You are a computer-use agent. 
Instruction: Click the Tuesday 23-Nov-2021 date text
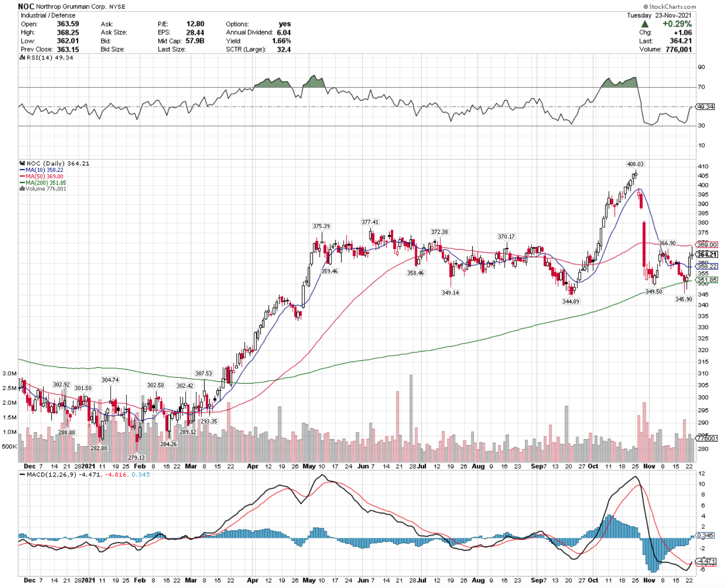(x=659, y=15)
